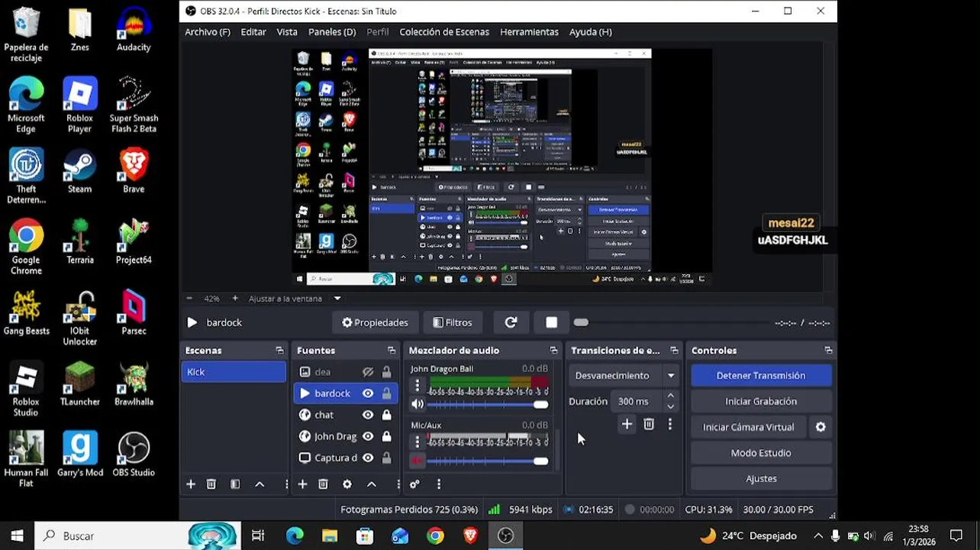This screenshot has height=550, width=980.
Task: Hide the Captura d source
Action: click(x=368, y=458)
